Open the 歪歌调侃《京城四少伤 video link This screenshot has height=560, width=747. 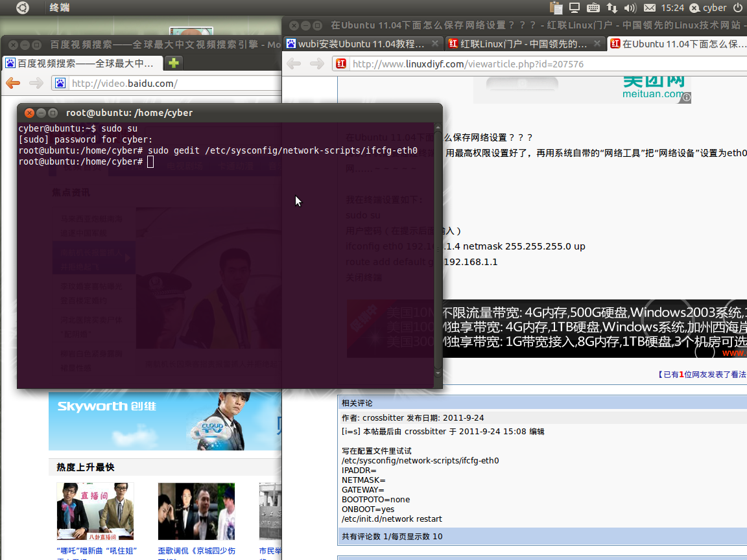[x=196, y=551]
